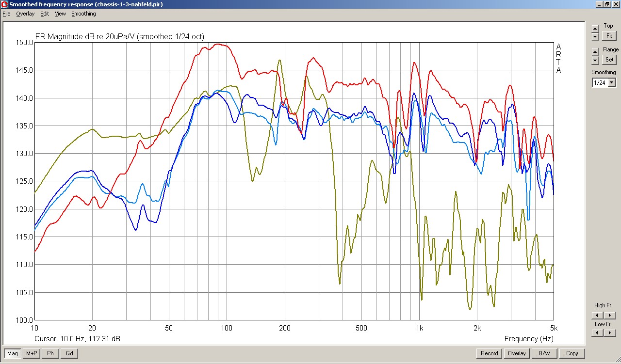Click the Copy button

pos(572,353)
